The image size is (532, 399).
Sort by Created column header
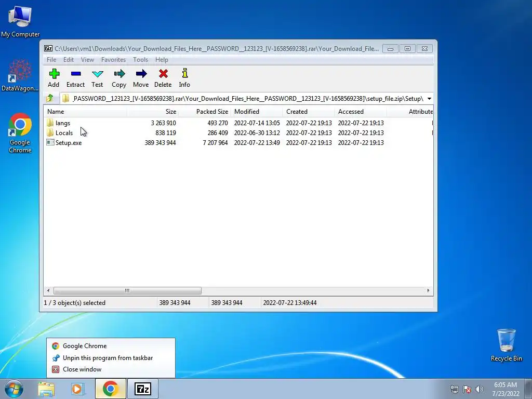point(309,112)
